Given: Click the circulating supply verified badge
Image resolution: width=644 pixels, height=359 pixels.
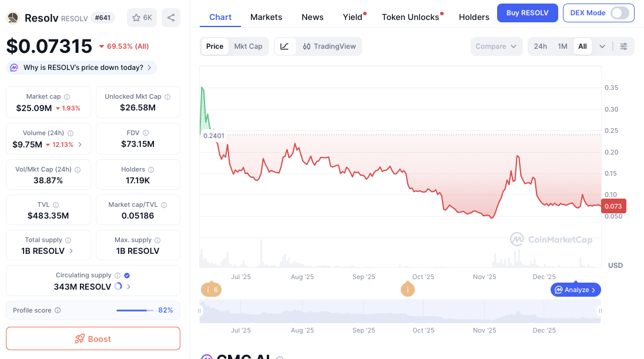Looking at the screenshot, I should (128, 275).
